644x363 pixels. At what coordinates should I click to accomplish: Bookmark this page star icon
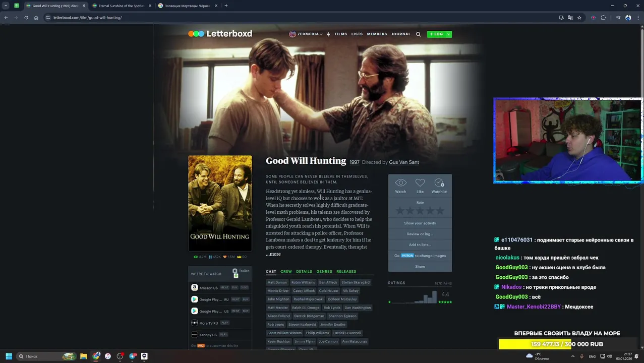coord(579,18)
